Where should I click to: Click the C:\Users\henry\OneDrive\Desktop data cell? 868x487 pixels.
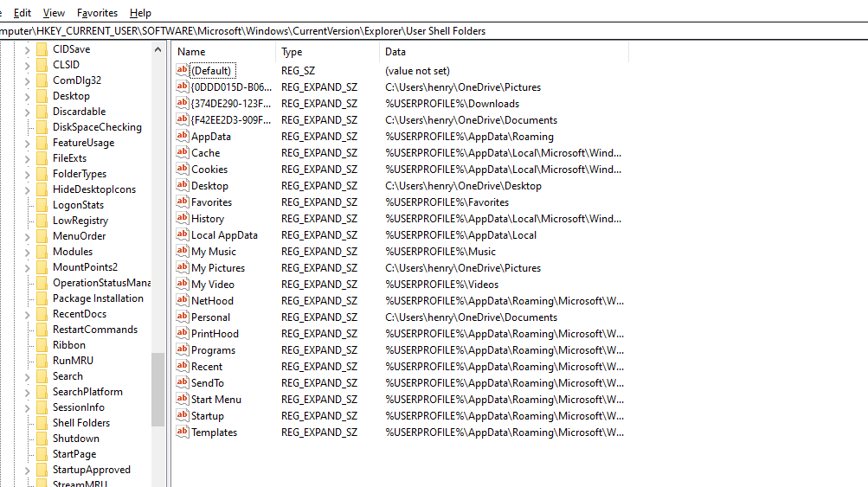(463, 186)
